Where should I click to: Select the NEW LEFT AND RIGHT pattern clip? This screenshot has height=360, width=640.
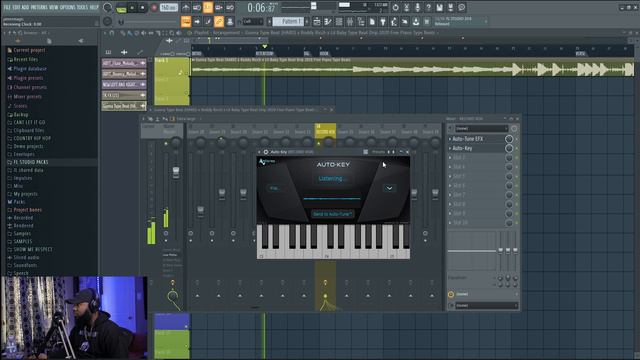tap(124, 84)
